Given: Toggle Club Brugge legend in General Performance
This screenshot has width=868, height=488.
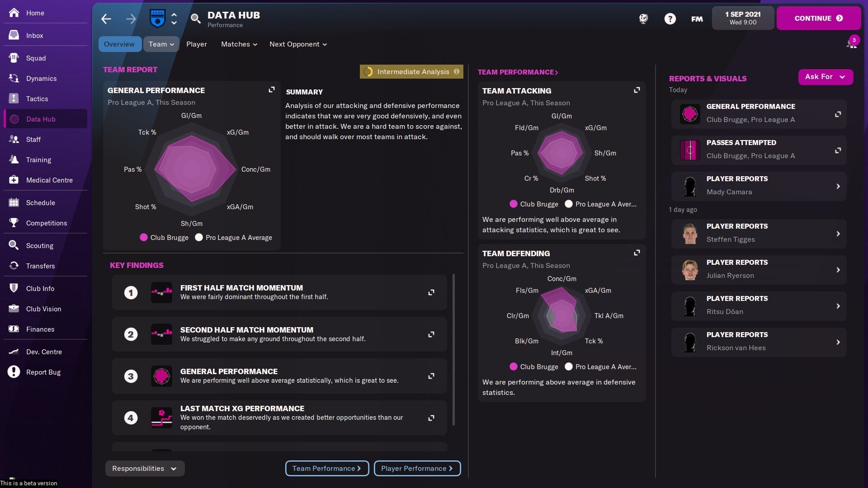Looking at the screenshot, I should 164,238.
